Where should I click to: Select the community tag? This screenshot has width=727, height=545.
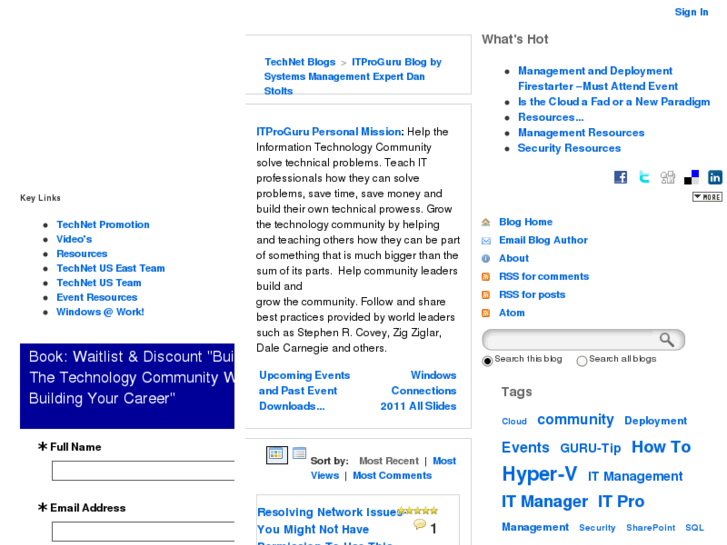click(575, 419)
